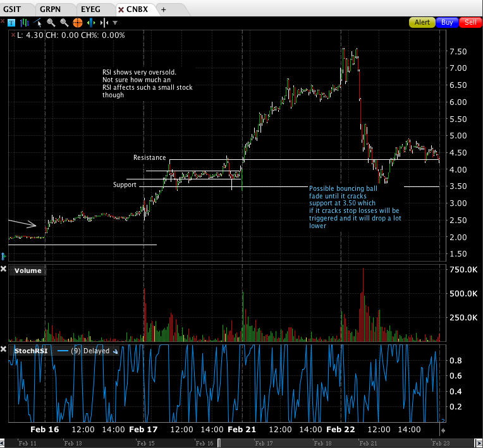This screenshot has height=448, width=483.
Task: Select the 'RSI shows very oversold' annotation
Action: pyautogui.click(x=147, y=83)
